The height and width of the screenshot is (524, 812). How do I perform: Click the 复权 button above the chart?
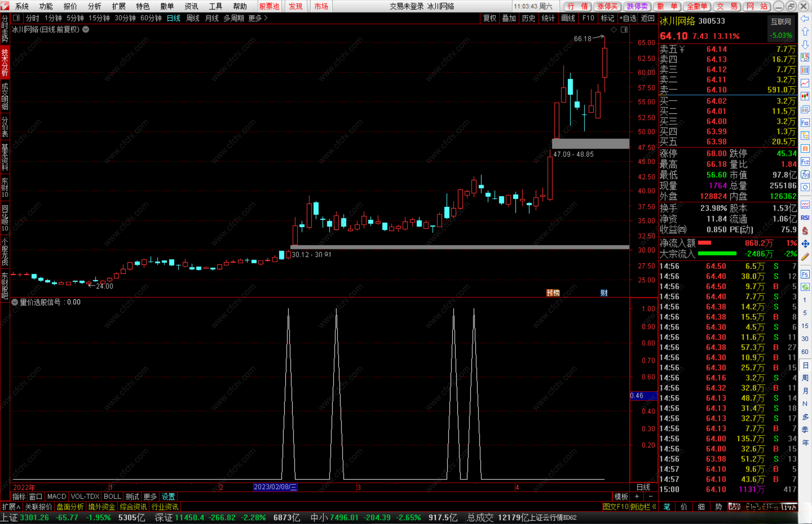489,18
